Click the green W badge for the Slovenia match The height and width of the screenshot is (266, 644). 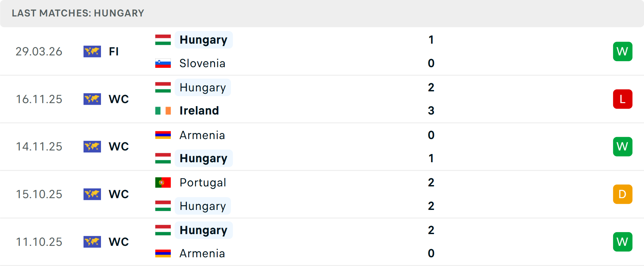(623, 51)
